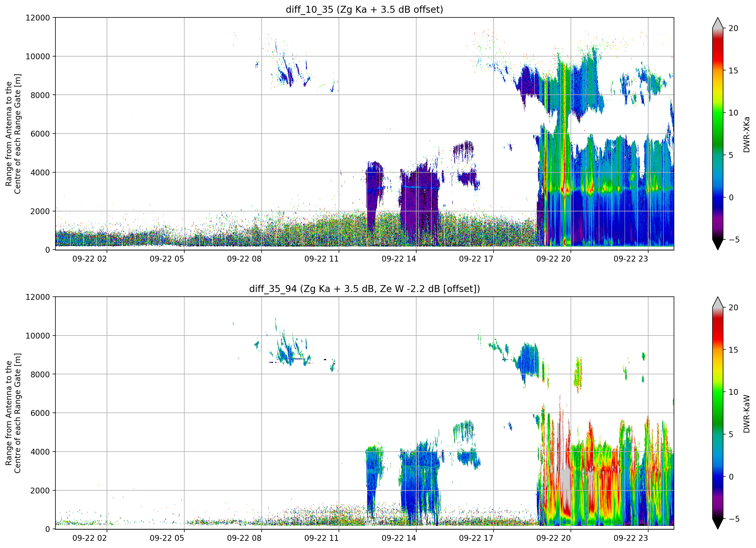Click the '6000' y-tick on the top plot
Screen dimensions: 756x548
[x=40, y=134]
